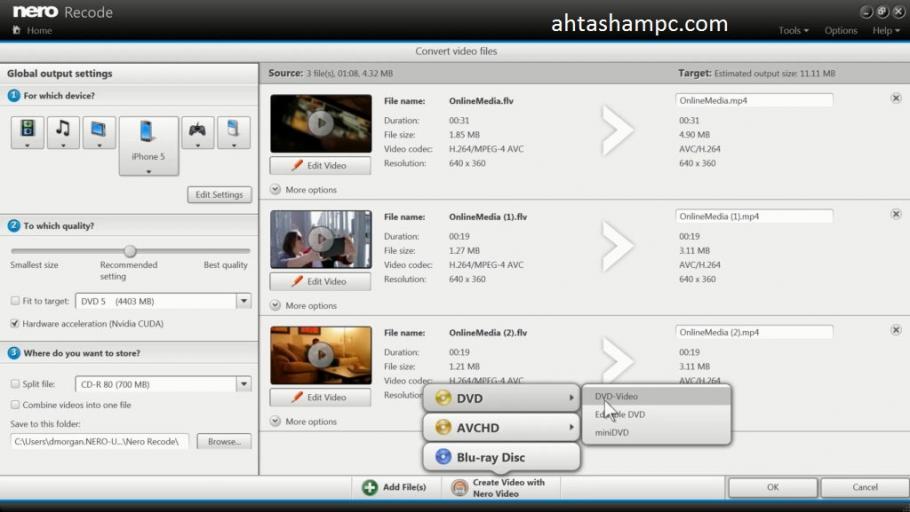Click the OnlineMedia (1).mp4 output name field
The height and width of the screenshot is (512, 910).
tap(754, 216)
